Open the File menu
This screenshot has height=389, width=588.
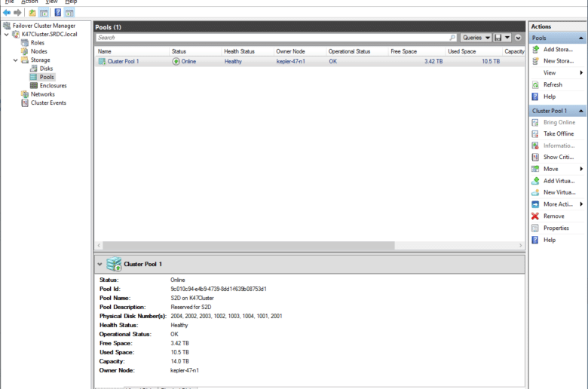pos(9,2)
